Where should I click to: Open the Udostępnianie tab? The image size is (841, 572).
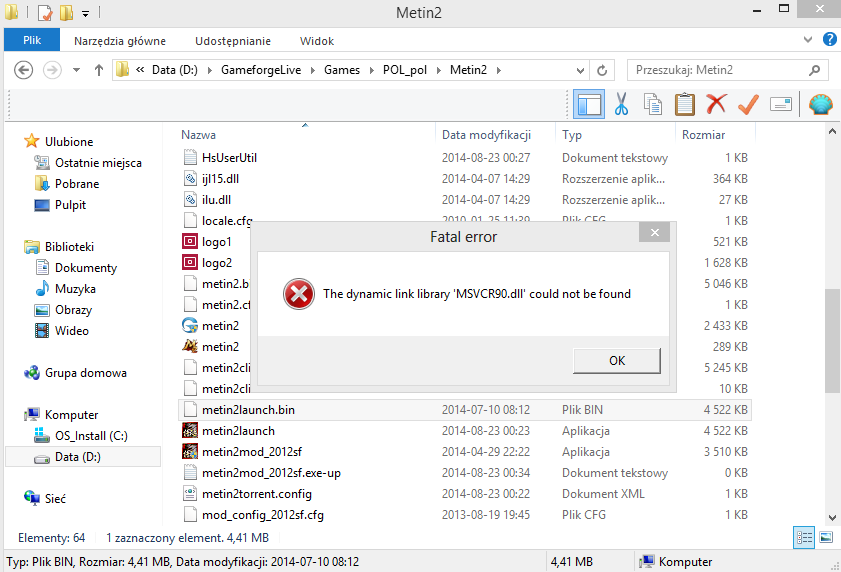click(x=233, y=41)
